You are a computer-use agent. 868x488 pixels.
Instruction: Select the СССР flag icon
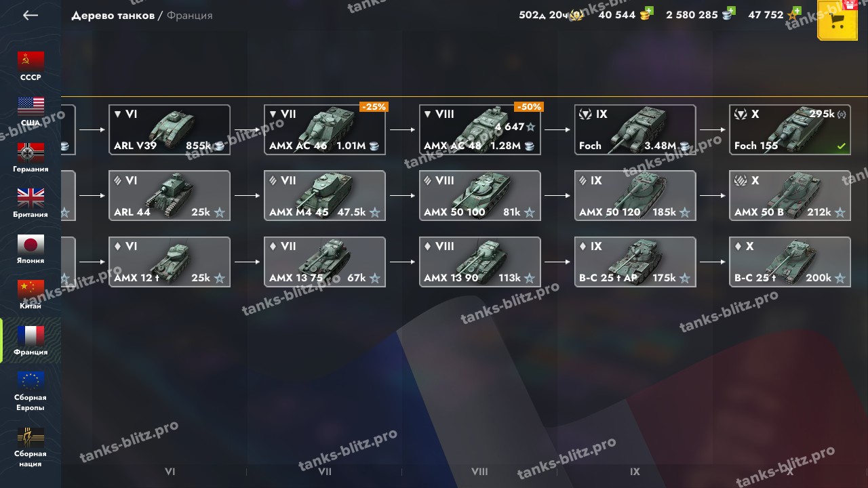tap(31, 61)
